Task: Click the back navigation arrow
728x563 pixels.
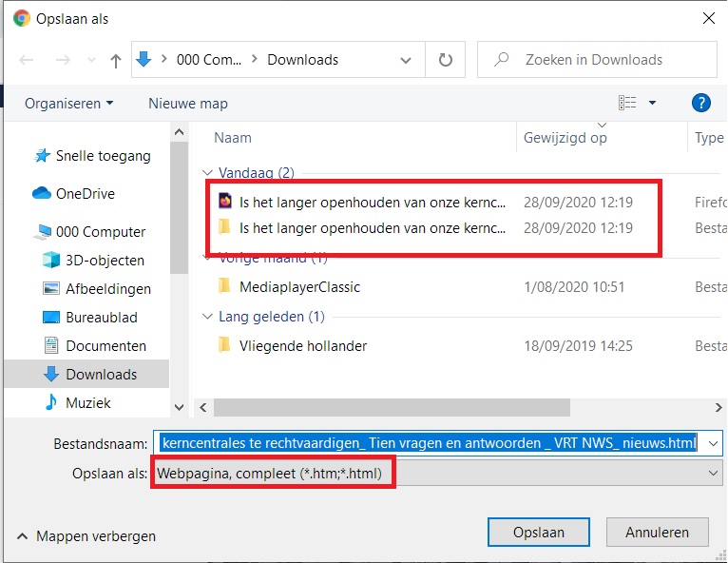Action: pos(27,60)
